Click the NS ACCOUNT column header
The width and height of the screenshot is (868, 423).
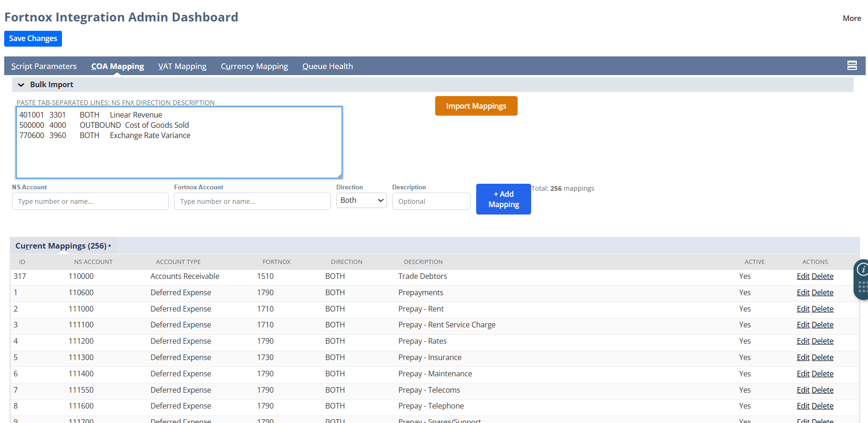(93, 262)
